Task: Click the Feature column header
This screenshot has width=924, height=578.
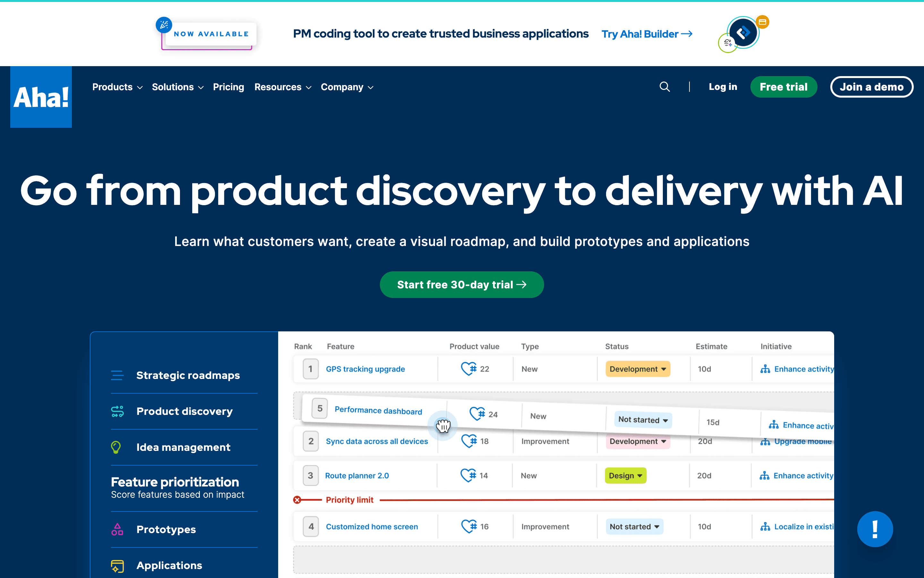Action: 341,346
